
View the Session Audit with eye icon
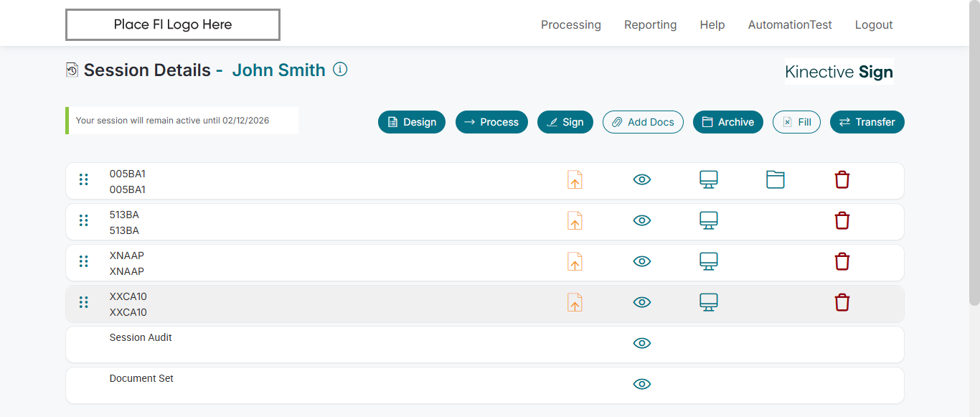click(x=642, y=343)
